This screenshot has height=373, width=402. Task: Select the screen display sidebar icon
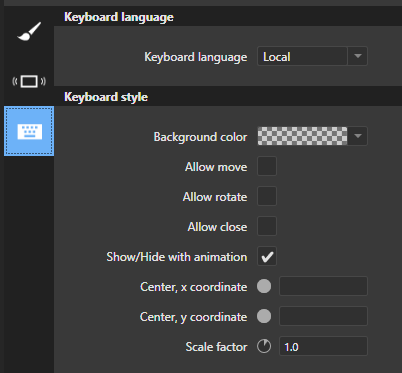tap(29, 81)
